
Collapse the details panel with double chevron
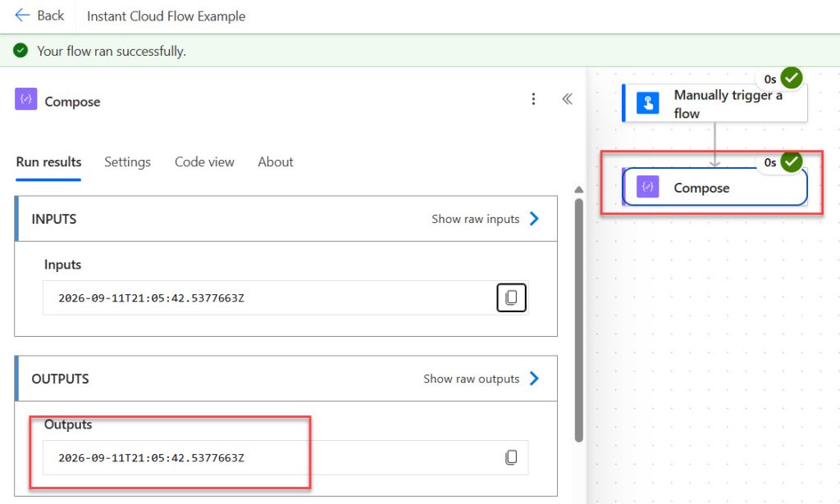tap(568, 99)
